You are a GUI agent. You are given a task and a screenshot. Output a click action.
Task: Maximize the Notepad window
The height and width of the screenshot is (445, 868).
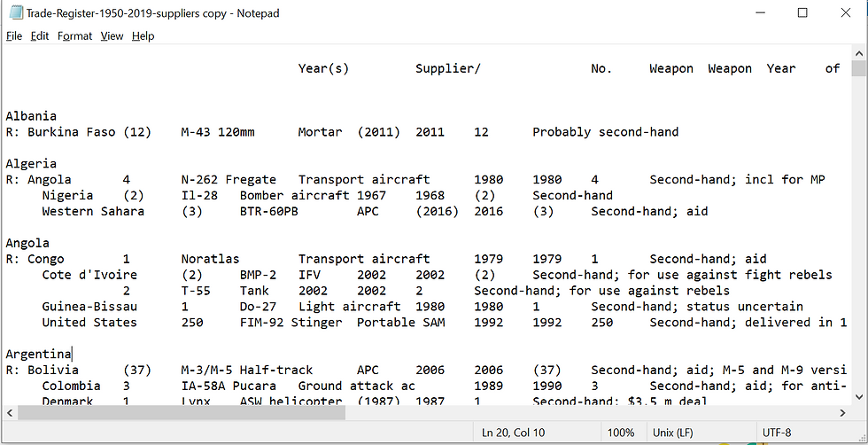[802, 12]
